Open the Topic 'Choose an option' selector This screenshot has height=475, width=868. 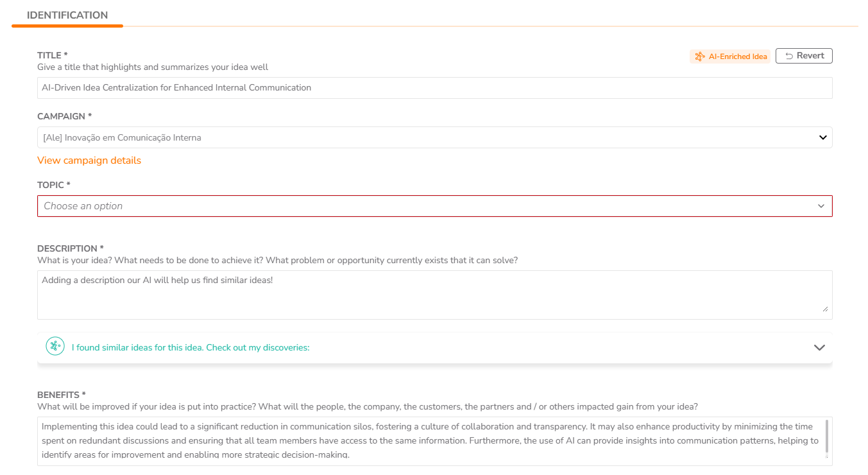coord(435,206)
